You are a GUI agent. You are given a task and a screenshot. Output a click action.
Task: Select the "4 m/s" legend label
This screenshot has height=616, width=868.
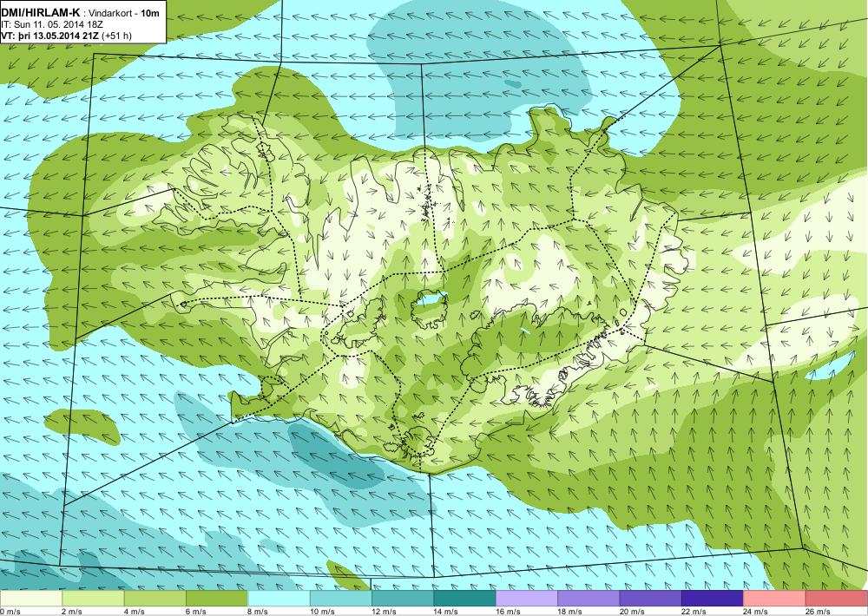click(135, 612)
